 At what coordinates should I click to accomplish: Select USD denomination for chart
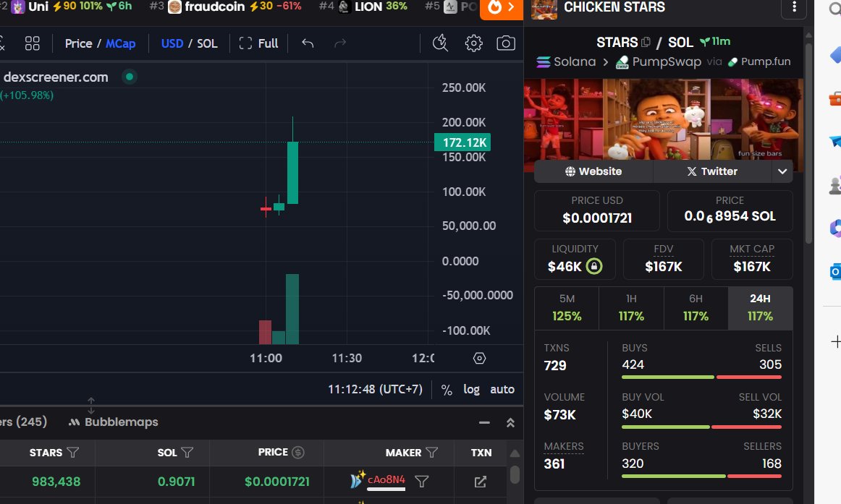tap(172, 43)
